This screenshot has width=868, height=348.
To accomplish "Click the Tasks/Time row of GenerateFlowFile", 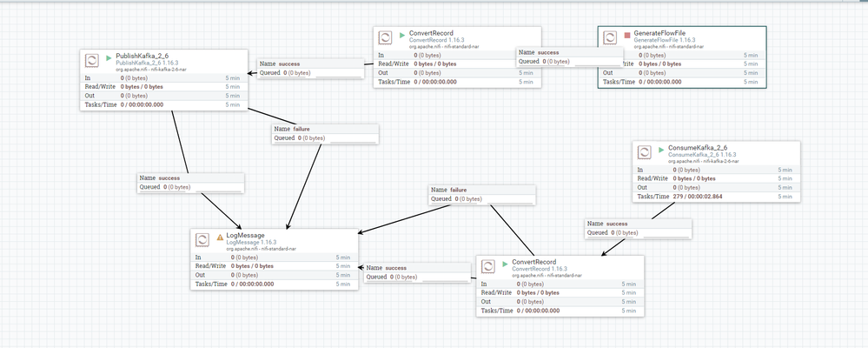I will tap(682, 82).
